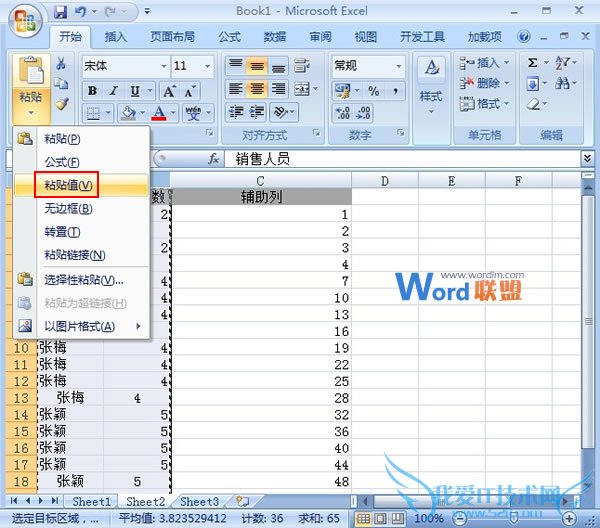The image size is (600, 528).
Task: Click the Clear eraser icon
Action: coord(533,104)
